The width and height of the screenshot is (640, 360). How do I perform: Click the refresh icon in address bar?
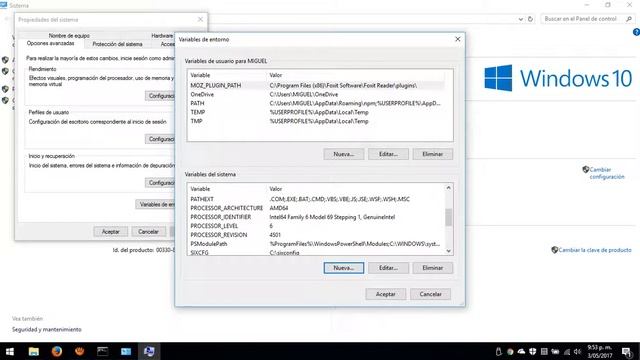point(530,19)
